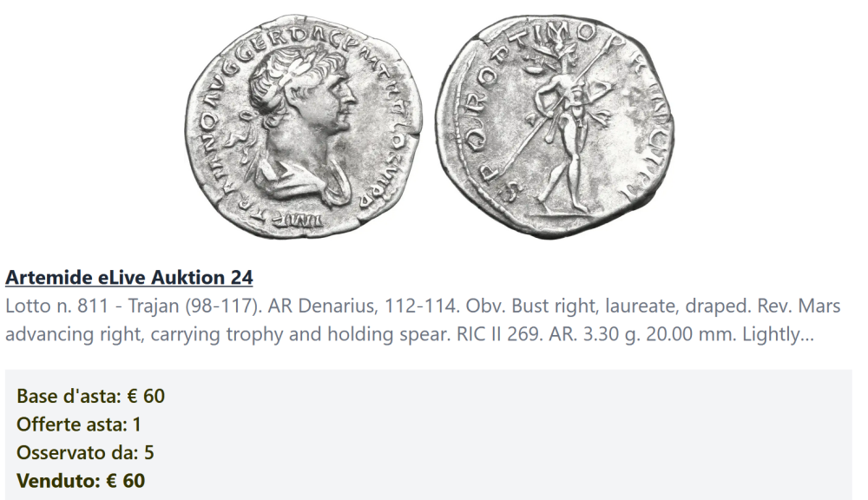
Task: Click the "Offerte asta: 1" line
Action: 79,424
